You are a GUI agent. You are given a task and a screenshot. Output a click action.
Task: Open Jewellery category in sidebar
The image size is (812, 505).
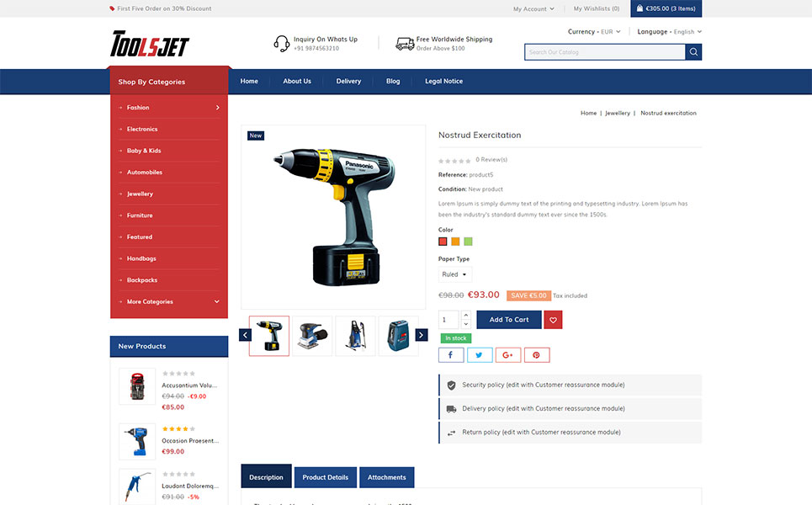(x=140, y=194)
